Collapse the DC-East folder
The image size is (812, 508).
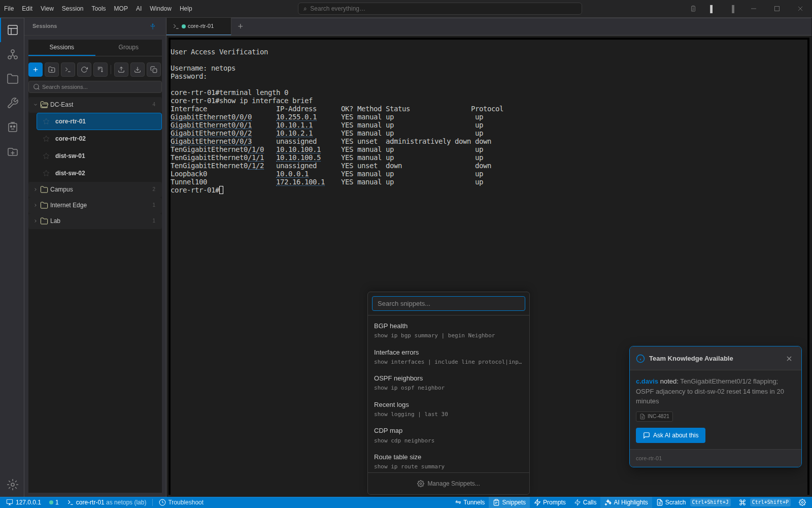36,105
